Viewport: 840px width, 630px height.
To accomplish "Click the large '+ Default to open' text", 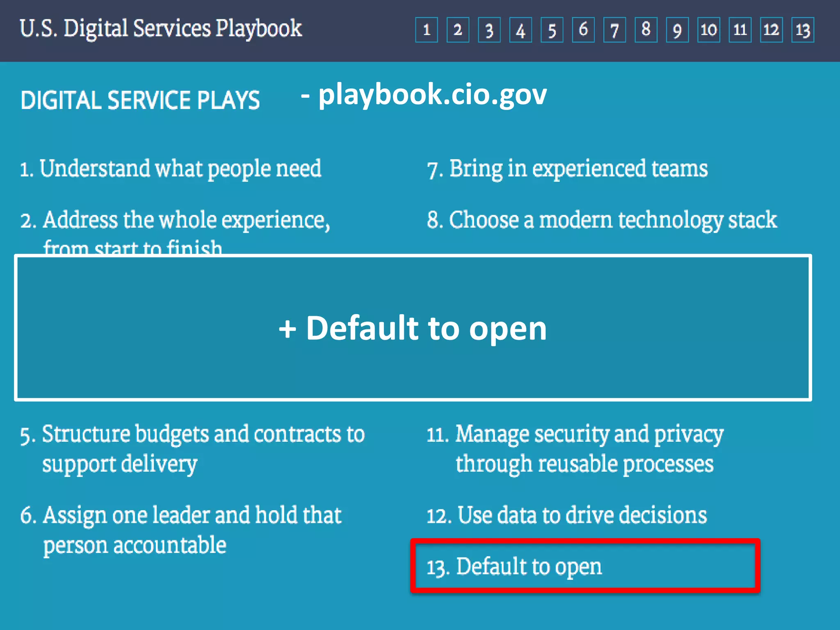I will [413, 328].
